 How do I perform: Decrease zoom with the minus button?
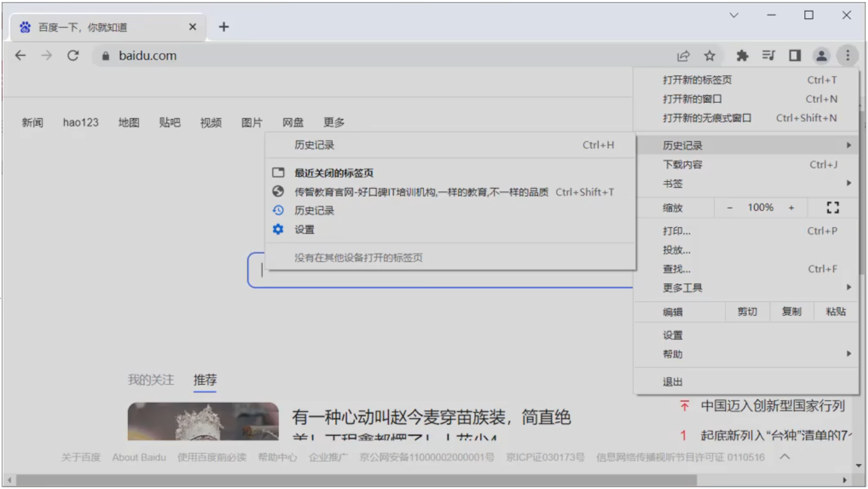point(730,208)
